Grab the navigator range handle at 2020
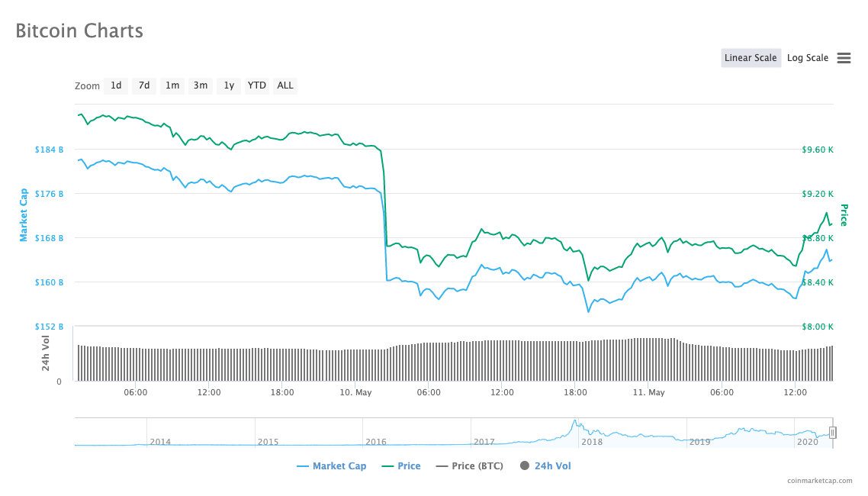This screenshot has width=868, height=496. 832,433
